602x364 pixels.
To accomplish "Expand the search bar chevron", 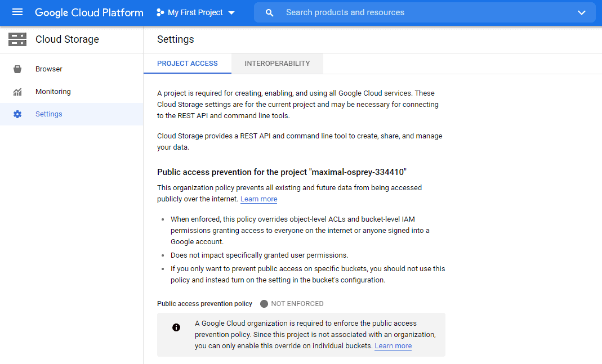I will coord(581,12).
